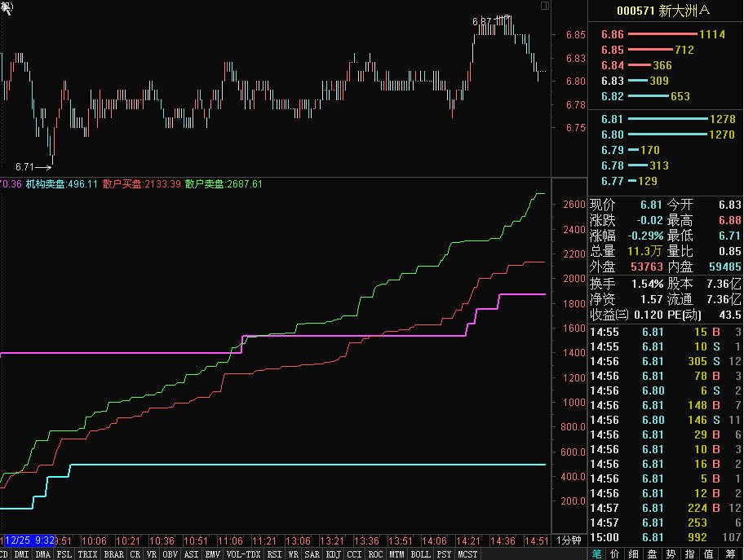Click the 散户卖盘:2687.61 indicator label
The image size is (744, 560).
pos(224,184)
